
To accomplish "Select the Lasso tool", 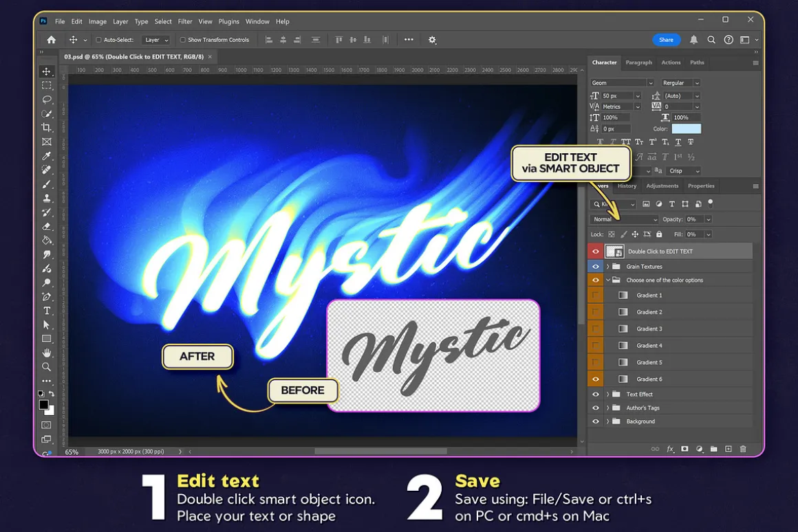I will pyautogui.click(x=47, y=99).
